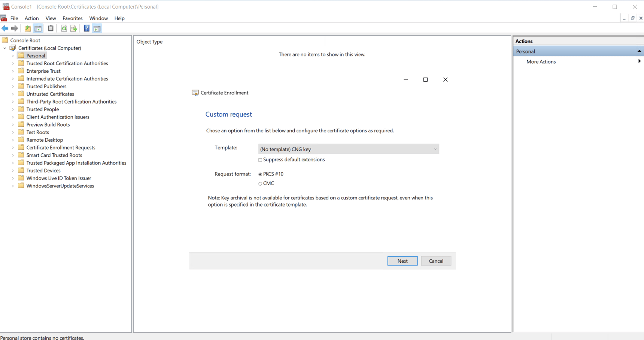Open the Template dropdown
Viewport: 644px width, 340px height.
click(x=349, y=149)
